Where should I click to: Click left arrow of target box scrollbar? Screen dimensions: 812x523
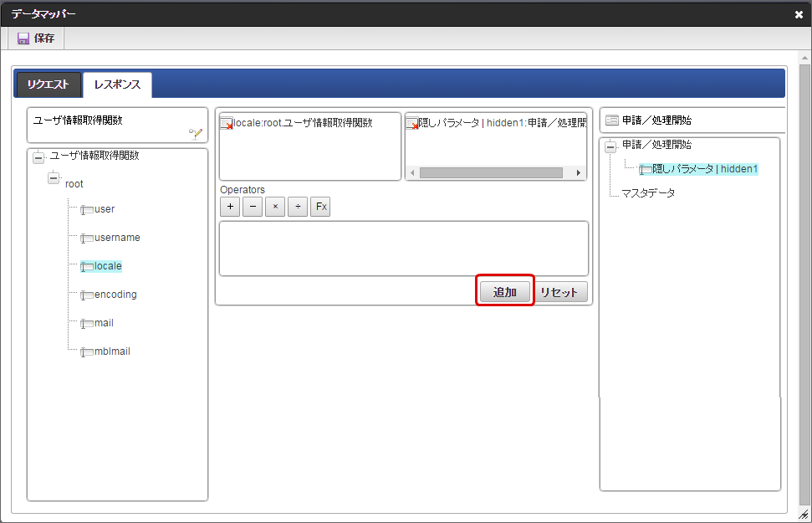[x=412, y=173]
